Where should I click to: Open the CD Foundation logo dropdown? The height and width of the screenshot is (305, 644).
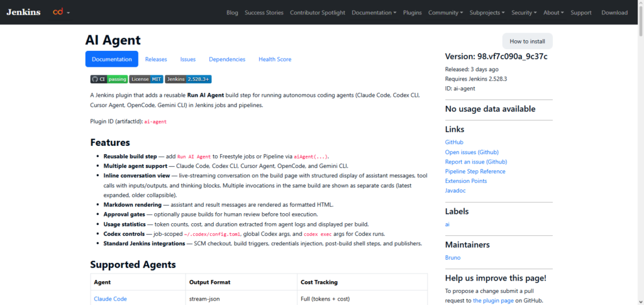click(x=61, y=13)
